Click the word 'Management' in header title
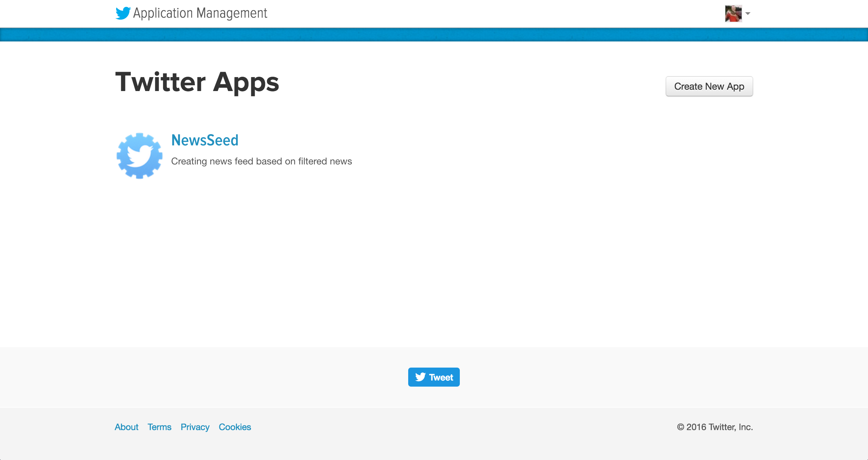The height and width of the screenshot is (460, 868). 232,14
